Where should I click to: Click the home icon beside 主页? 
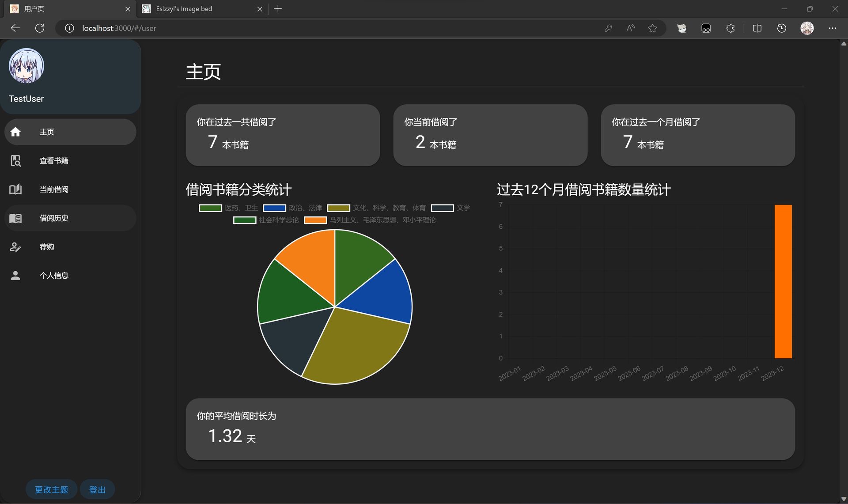[x=15, y=132]
